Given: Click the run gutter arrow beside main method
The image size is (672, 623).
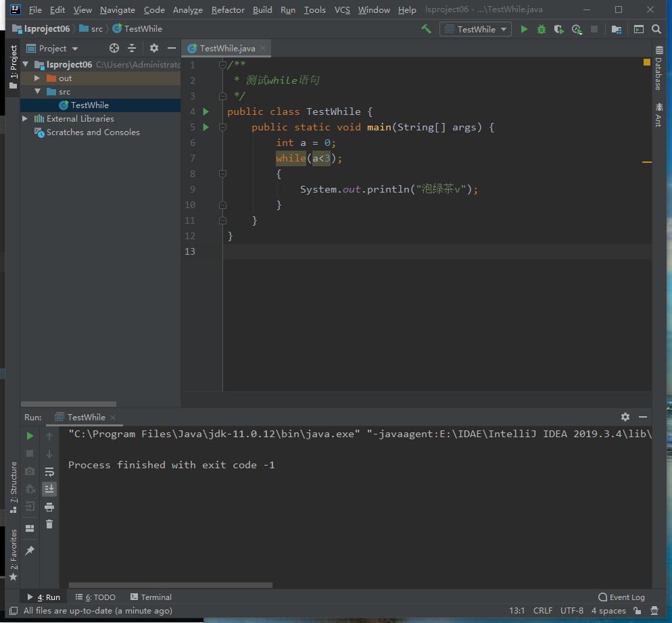Looking at the screenshot, I should [x=206, y=127].
